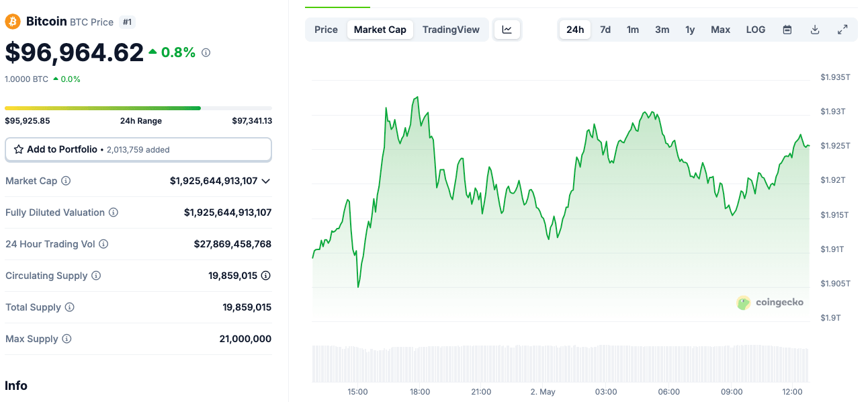This screenshot has width=868, height=402.
Task: Click the download chart snapshot icon
Action: tap(814, 30)
